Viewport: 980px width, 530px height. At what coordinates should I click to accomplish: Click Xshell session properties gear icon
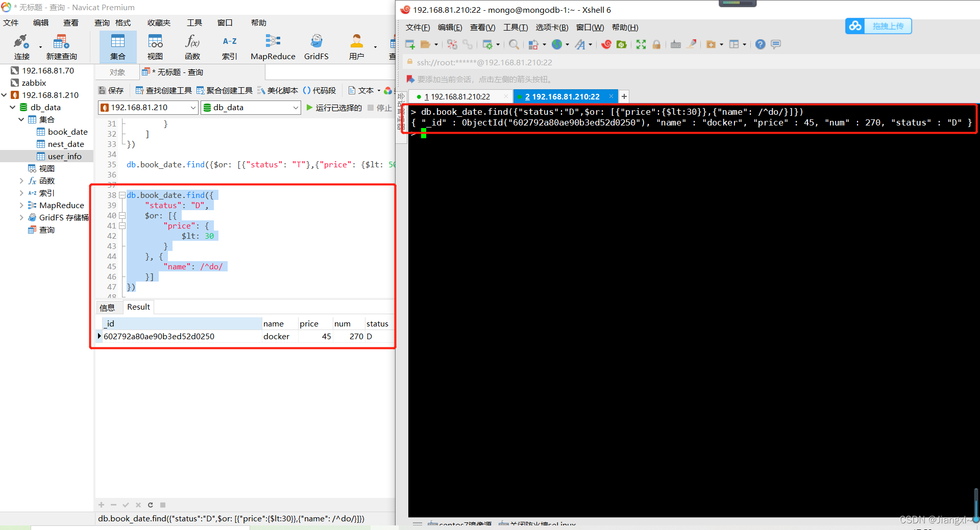[488, 44]
